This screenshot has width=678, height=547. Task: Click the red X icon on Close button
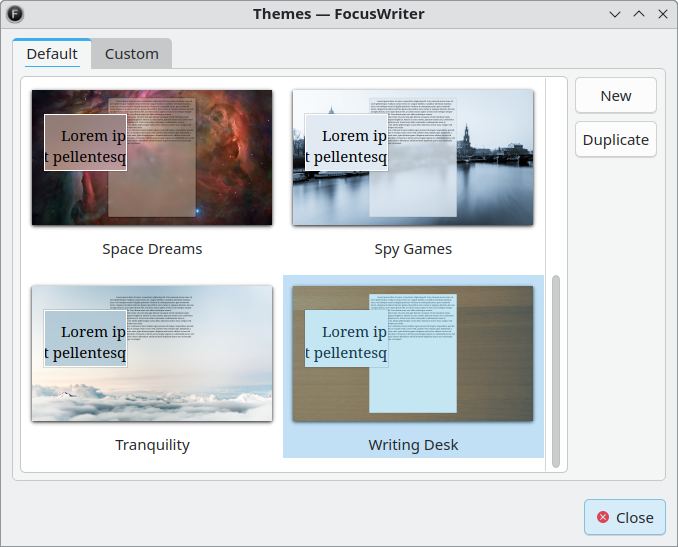[603, 517]
